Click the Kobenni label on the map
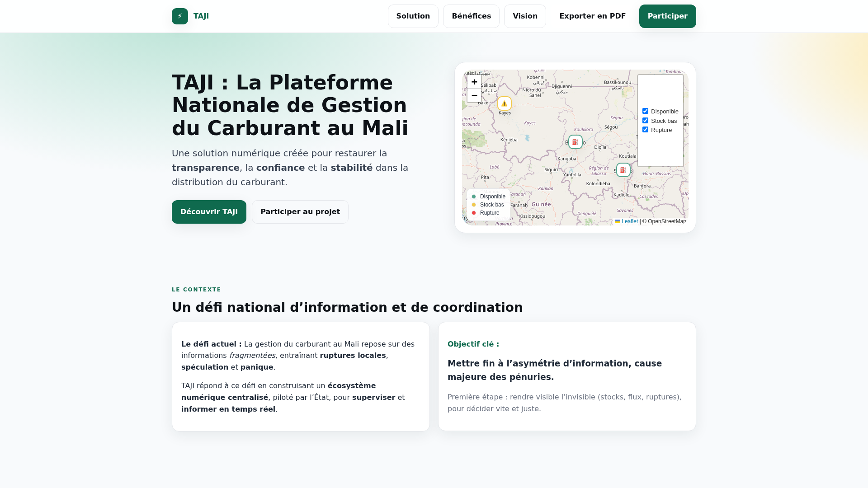868x488 pixels. pyautogui.click(x=536, y=77)
